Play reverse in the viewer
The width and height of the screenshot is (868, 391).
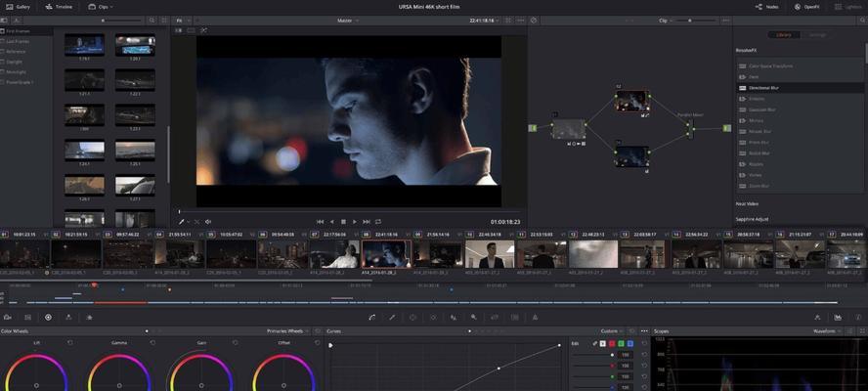coord(332,222)
